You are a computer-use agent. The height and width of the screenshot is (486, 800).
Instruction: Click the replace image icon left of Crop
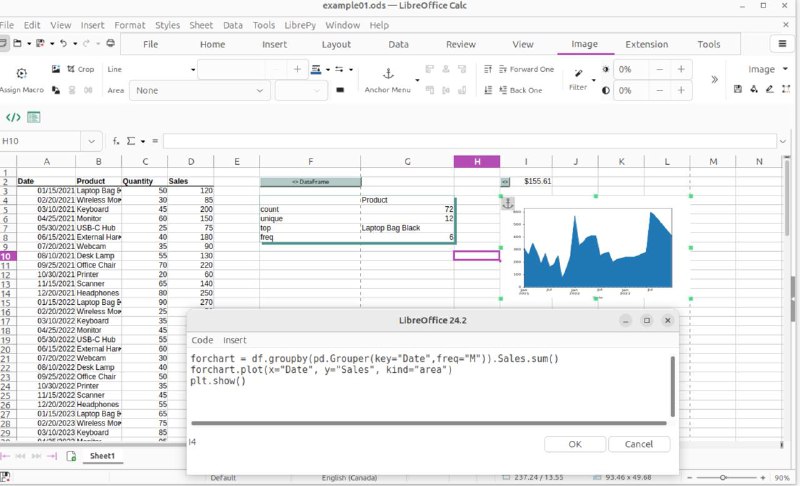(x=56, y=69)
